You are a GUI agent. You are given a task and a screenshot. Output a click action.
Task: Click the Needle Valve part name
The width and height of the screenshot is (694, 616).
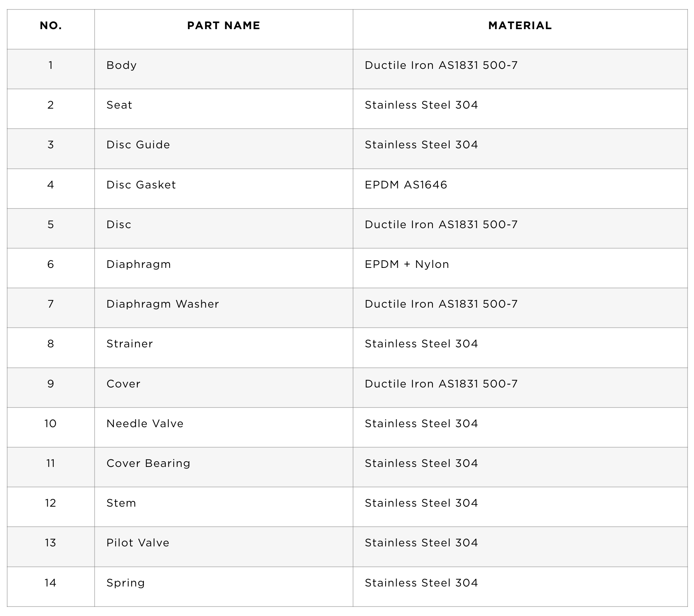coord(145,424)
